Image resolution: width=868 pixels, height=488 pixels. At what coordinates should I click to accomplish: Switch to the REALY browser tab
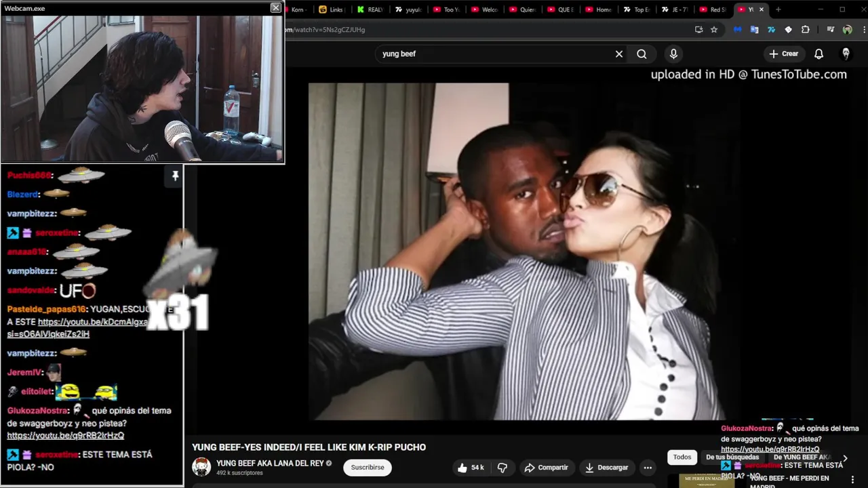click(370, 9)
